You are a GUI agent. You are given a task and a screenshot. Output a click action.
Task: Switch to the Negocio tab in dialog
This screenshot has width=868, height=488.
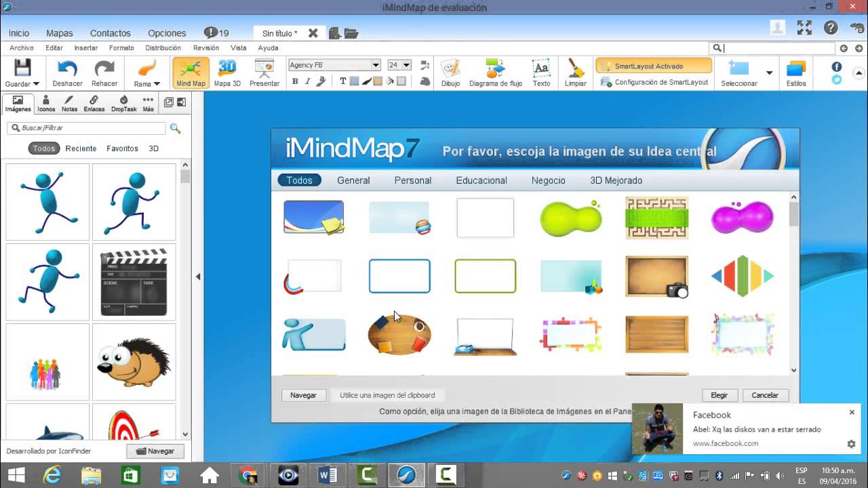(548, 180)
